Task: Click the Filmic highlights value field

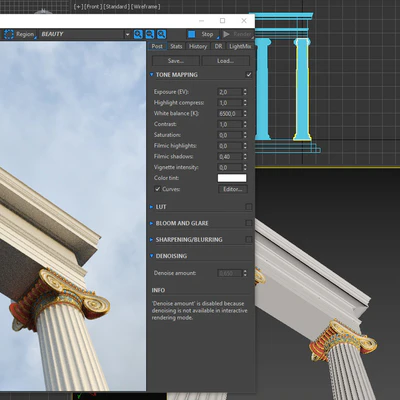Action: click(230, 146)
